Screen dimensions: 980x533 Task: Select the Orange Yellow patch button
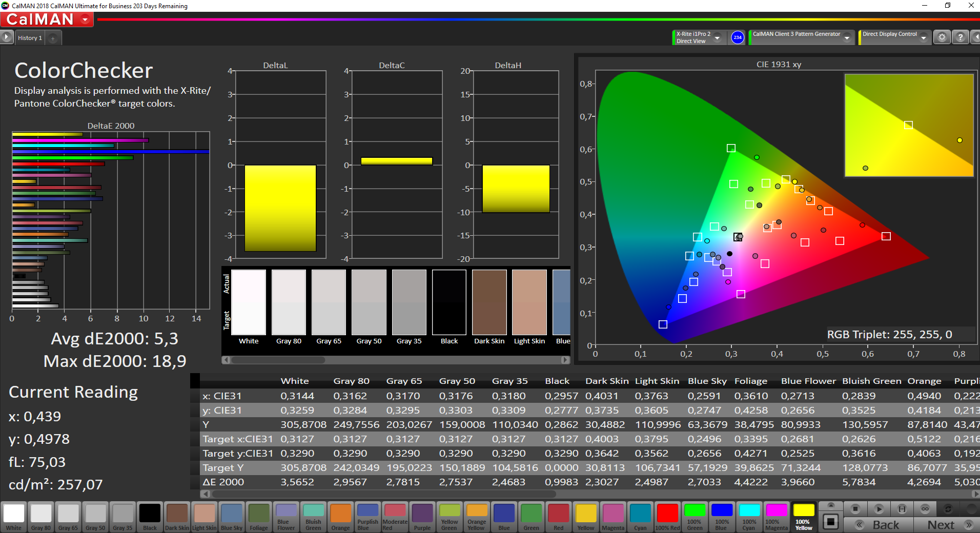coord(477,517)
